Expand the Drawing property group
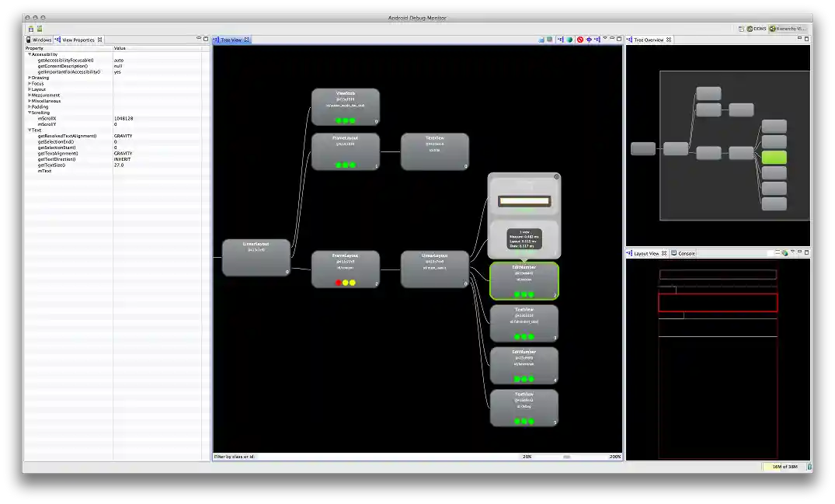The width and height of the screenshot is (835, 504). pyautogui.click(x=30, y=78)
